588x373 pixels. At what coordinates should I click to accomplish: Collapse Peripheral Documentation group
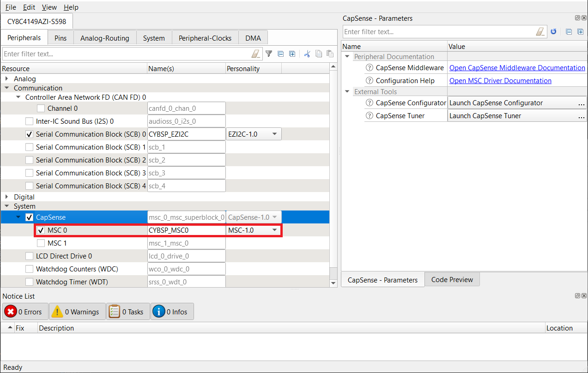click(x=347, y=57)
